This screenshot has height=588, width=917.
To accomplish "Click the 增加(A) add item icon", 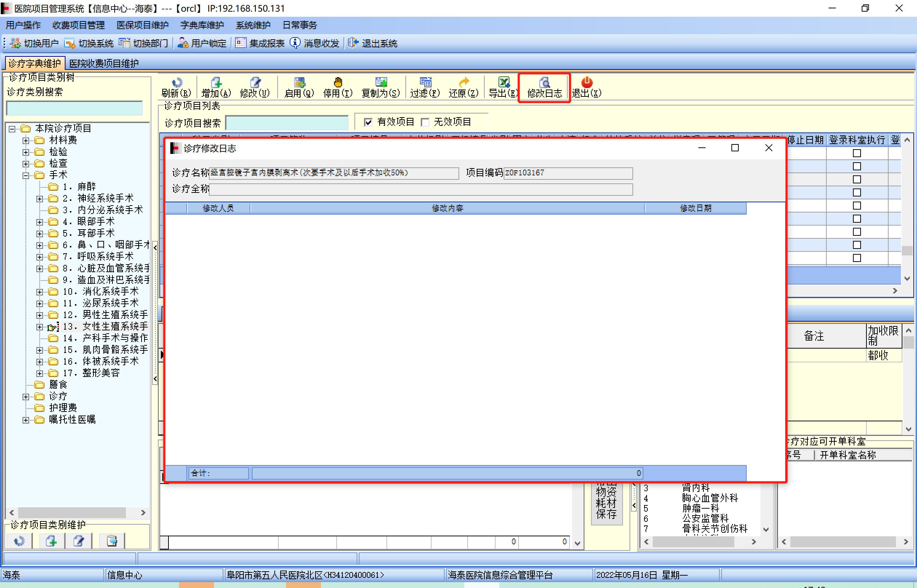I will [x=216, y=83].
